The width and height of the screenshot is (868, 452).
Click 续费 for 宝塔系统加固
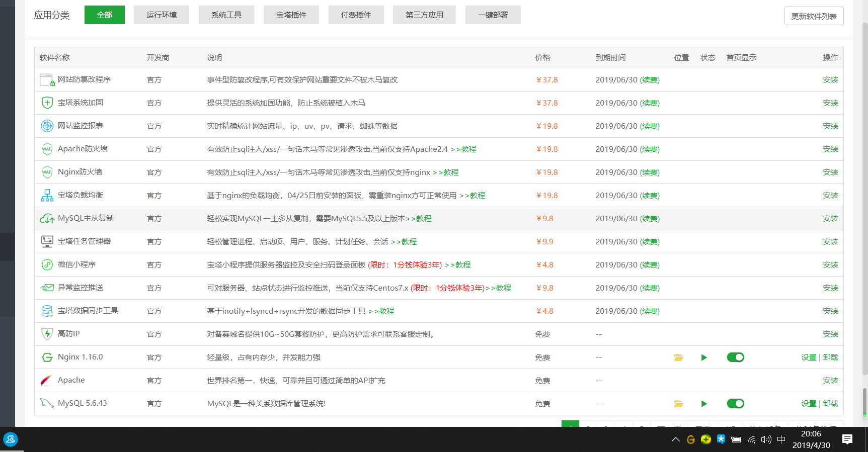(650, 103)
